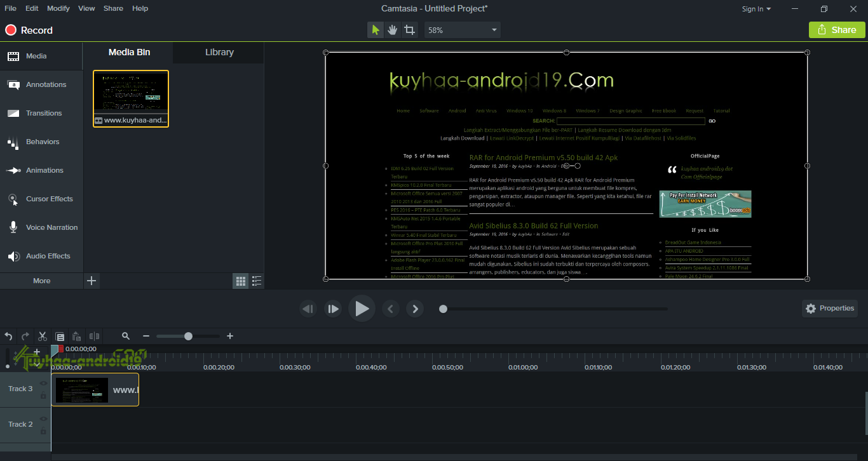
Task: Open the Cursor Effects panel
Action: [x=41, y=199]
